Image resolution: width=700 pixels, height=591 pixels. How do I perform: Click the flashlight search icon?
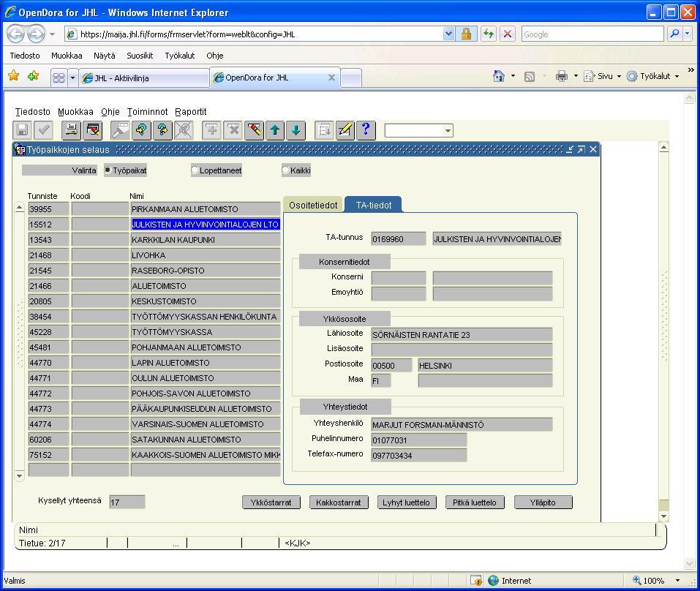(x=120, y=130)
